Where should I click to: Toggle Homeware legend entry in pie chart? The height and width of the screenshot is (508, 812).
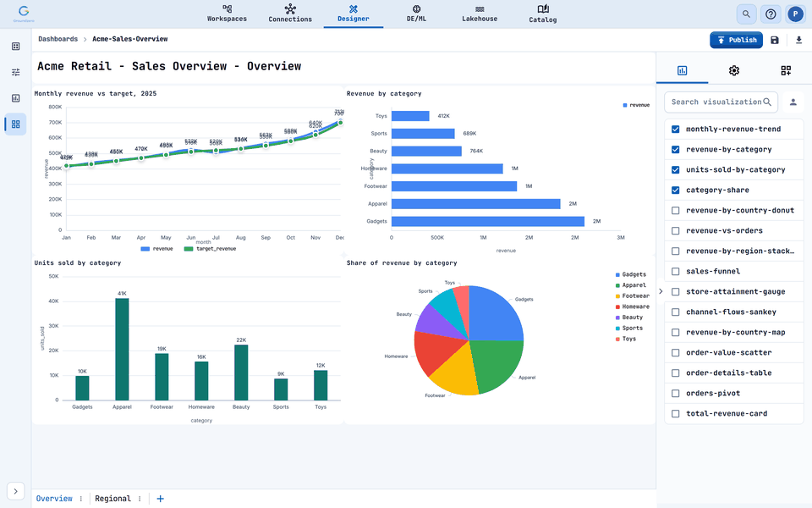pyautogui.click(x=633, y=306)
